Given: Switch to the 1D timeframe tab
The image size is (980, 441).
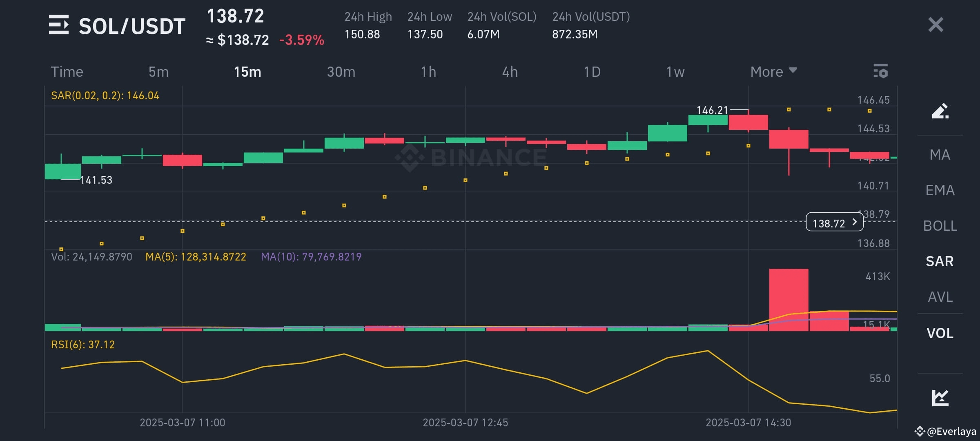Looking at the screenshot, I should pyautogui.click(x=591, y=71).
